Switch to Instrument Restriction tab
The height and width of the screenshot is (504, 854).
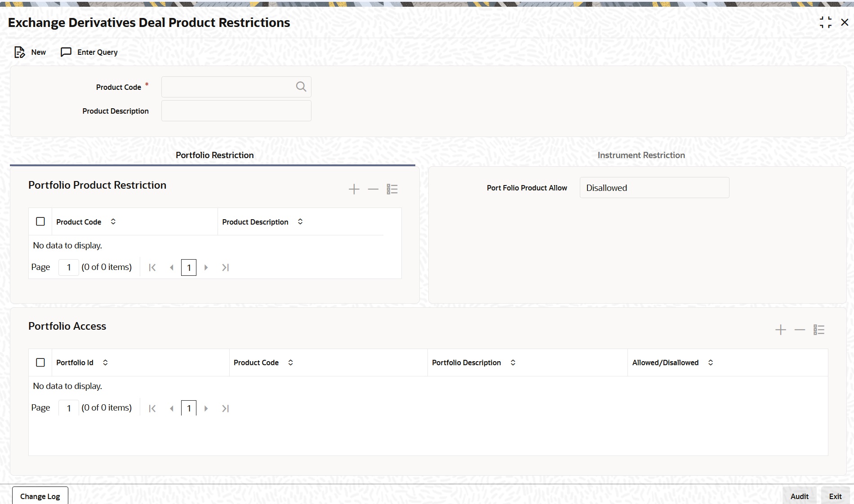(641, 155)
